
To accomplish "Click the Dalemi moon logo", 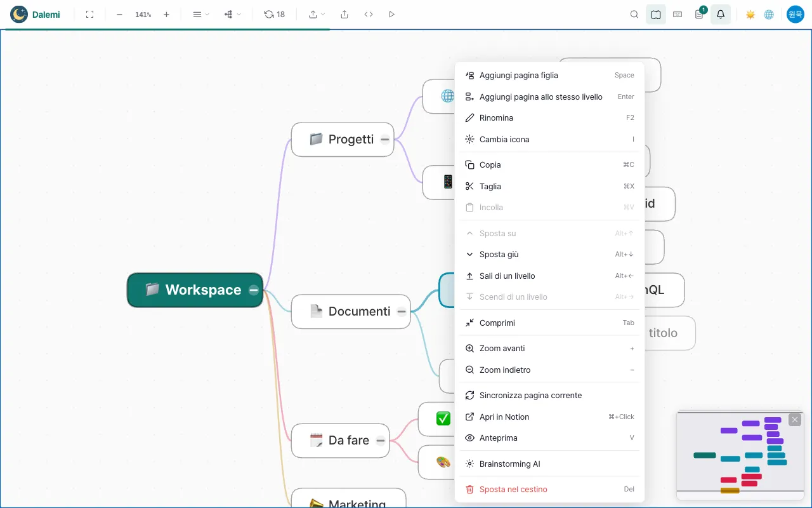I will 19,14.
